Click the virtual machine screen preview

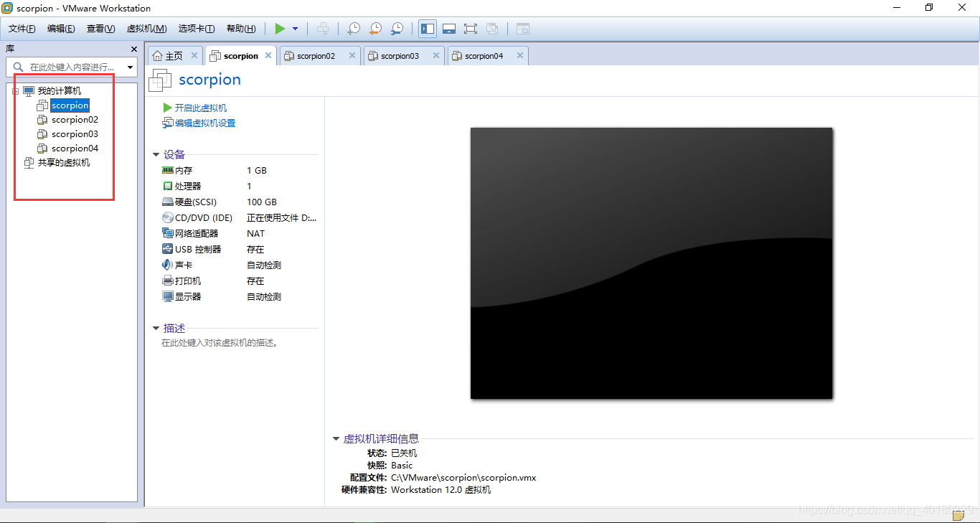click(x=651, y=263)
